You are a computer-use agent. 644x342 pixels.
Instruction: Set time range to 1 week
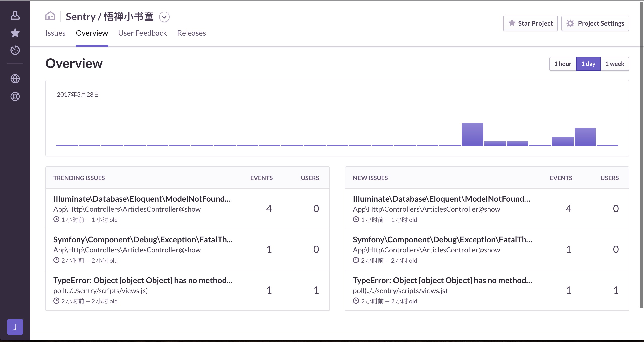(x=615, y=64)
